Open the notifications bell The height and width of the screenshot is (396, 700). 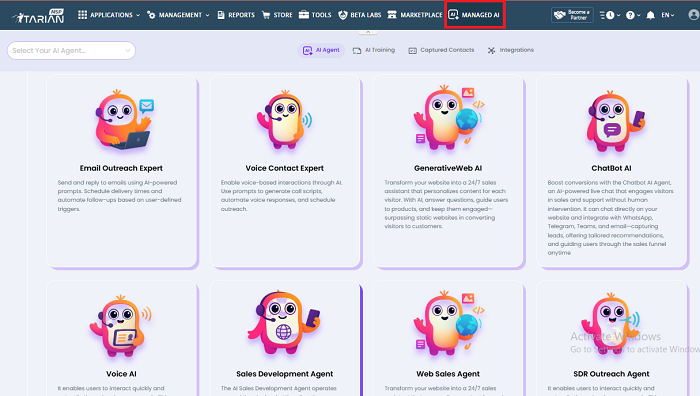pos(650,15)
